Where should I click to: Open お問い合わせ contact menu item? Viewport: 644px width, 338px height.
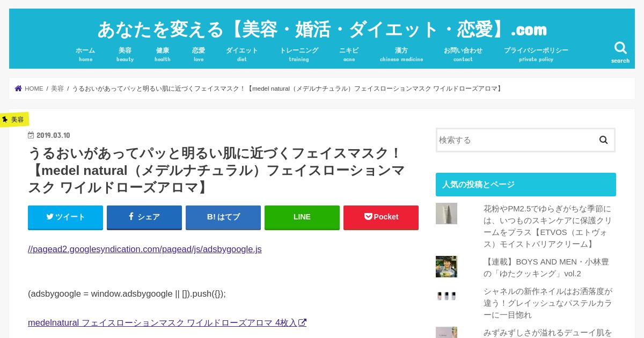463,54
